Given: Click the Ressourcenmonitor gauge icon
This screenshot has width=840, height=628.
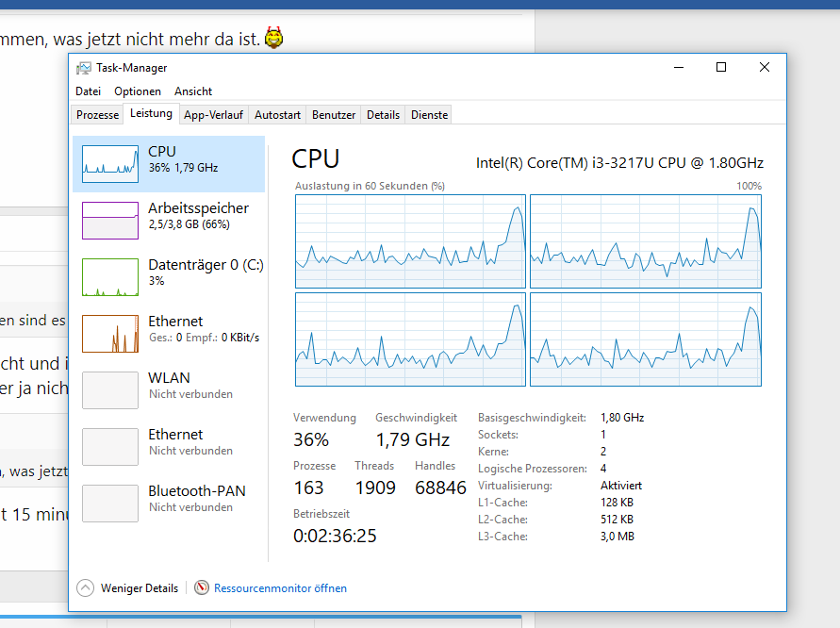Looking at the screenshot, I should pyautogui.click(x=202, y=587).
